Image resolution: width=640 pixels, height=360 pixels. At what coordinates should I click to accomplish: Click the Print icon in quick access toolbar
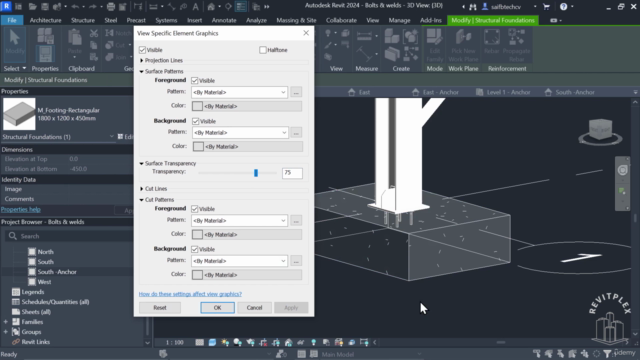(110, 7)
